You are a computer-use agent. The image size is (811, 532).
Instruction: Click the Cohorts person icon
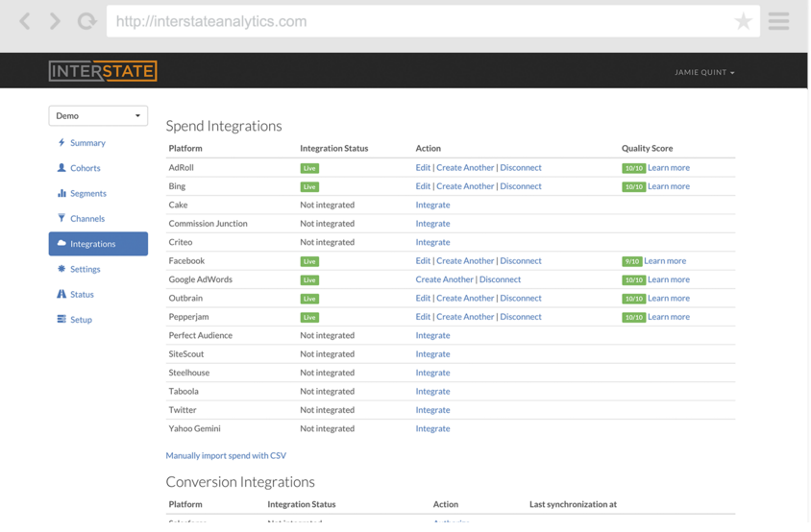coord(61,168)
